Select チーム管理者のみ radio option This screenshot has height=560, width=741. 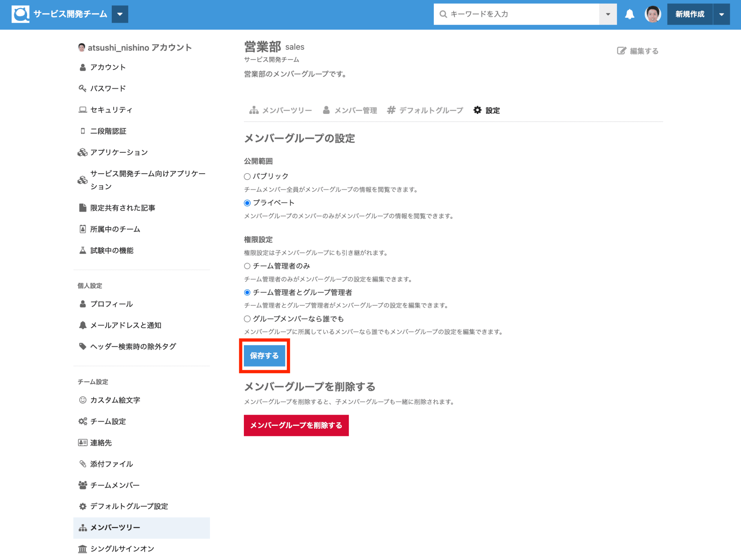click(x=247, y=266)
